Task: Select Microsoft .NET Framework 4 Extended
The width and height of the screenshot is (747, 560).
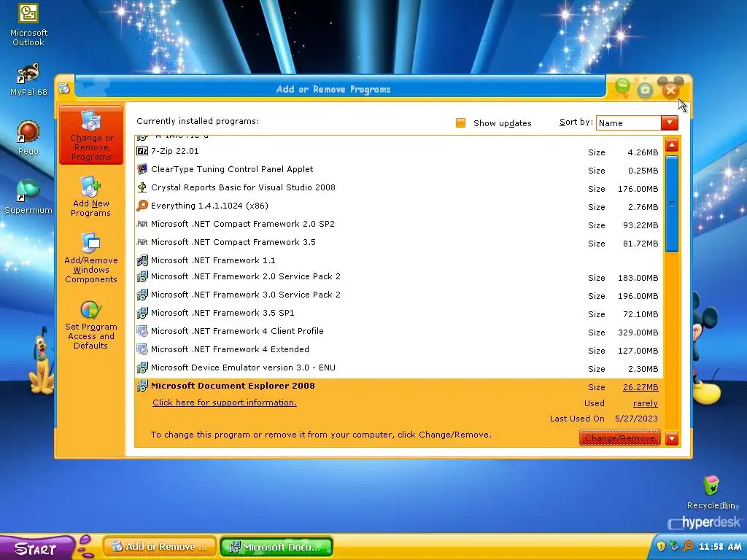Action: (399, 349)
